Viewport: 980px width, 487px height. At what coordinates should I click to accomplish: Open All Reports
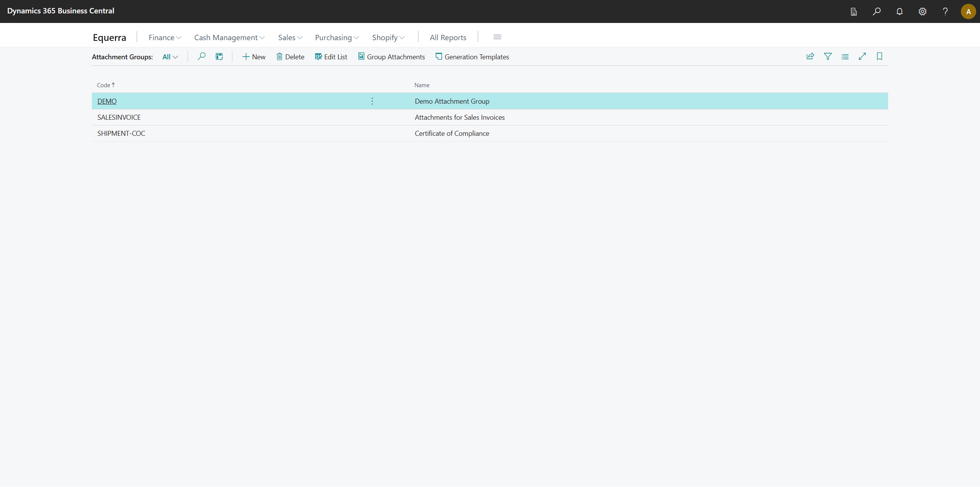pos(448,37)
